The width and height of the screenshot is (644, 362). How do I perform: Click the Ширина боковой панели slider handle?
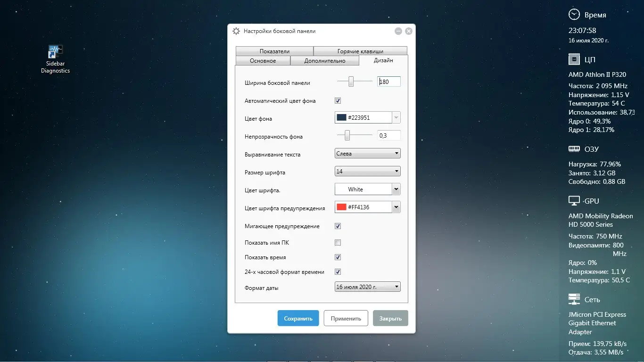pos(351,82)
